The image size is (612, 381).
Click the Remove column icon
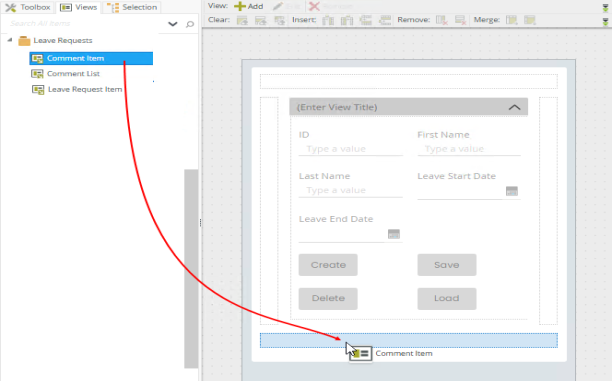(x=441, y=20)
